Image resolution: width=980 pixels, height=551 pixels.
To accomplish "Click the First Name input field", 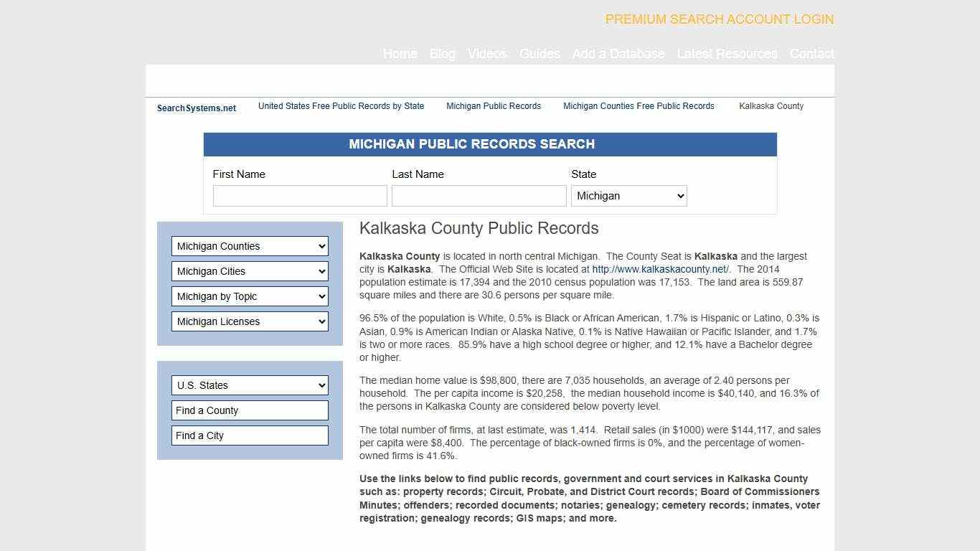I will click(299, 195).
